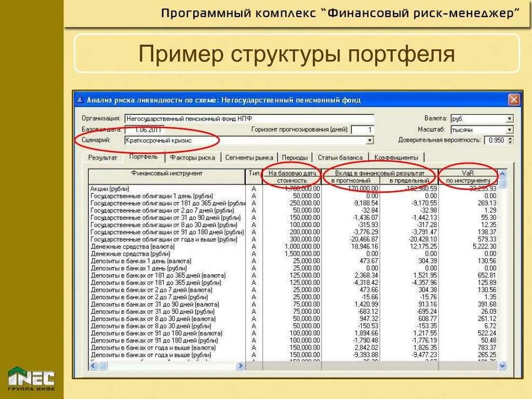This screenshot has height=399, width=532.
Task: Open the Валюта dropdown arrow
Action: coord(510,118)
